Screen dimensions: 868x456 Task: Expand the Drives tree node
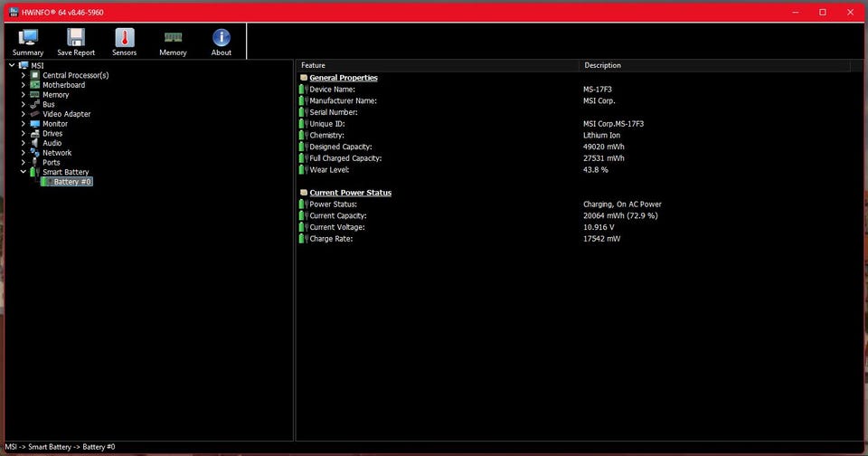pyautogui.click(x=24, y=134)
